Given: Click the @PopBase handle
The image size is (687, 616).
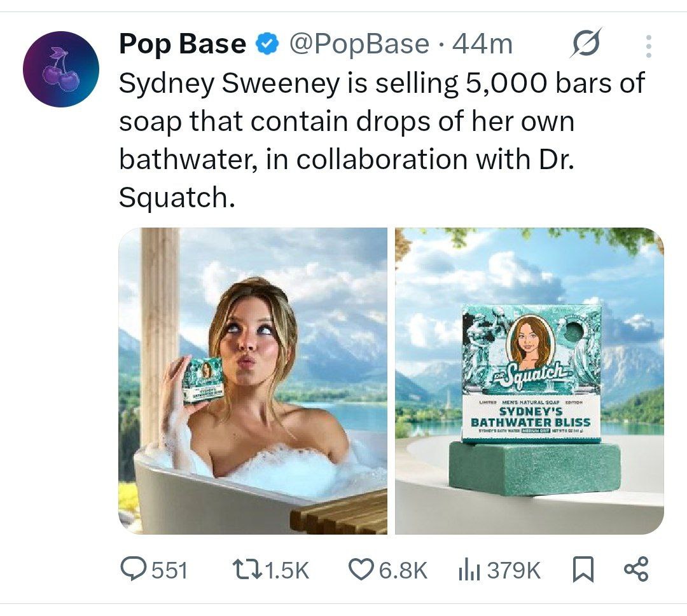Looking at the screenshot, I should coord(359,44).
